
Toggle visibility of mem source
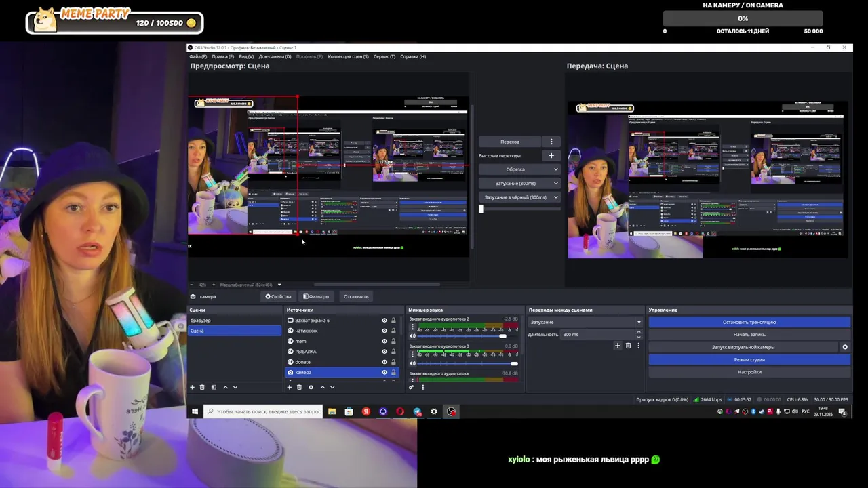[x=384, y=341]
